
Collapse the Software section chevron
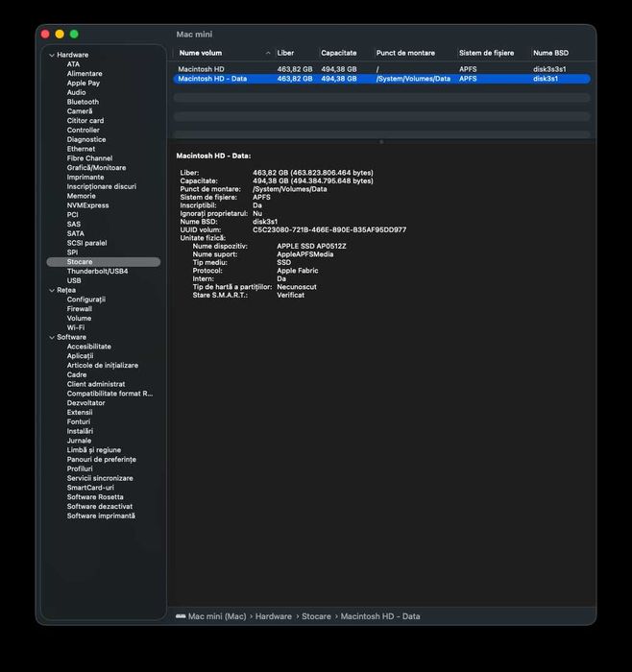coord(52,338)
